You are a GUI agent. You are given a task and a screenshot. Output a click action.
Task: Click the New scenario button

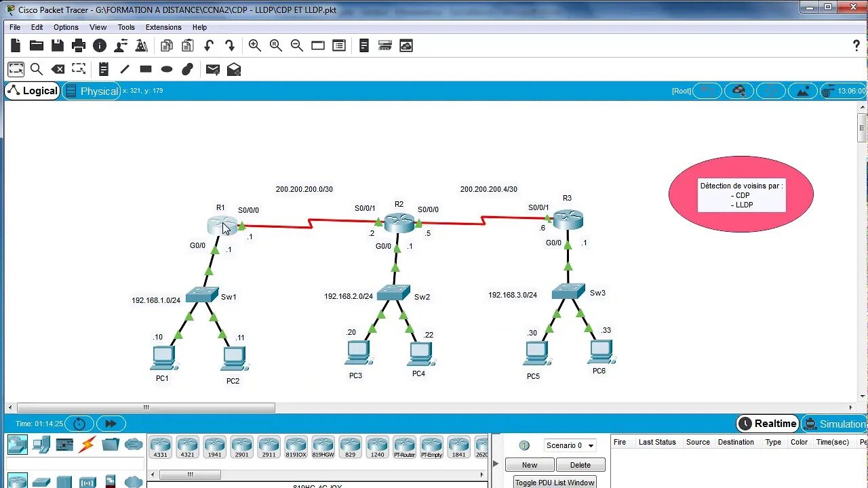pos(530,465)
